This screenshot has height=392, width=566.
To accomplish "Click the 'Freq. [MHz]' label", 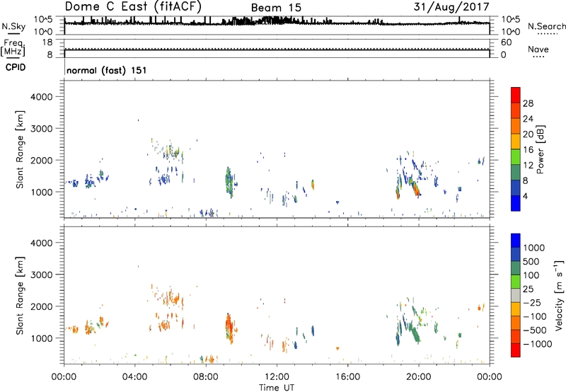I will (13, 47).
